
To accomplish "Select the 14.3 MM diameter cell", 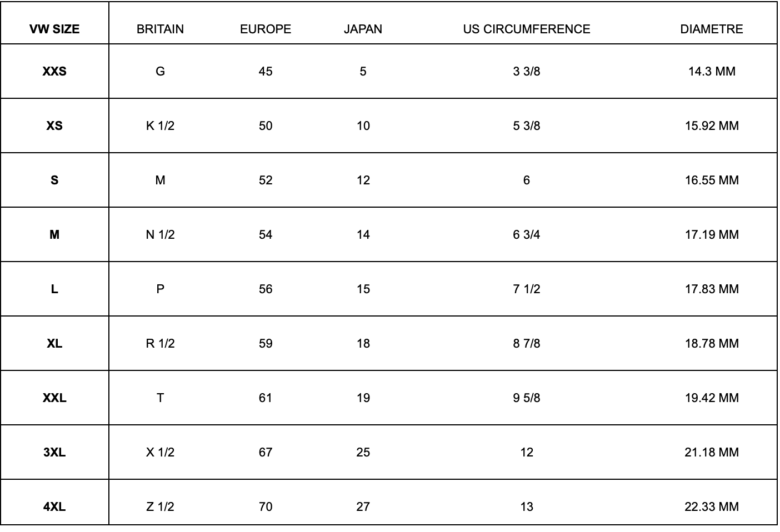I will coord(712,71).
